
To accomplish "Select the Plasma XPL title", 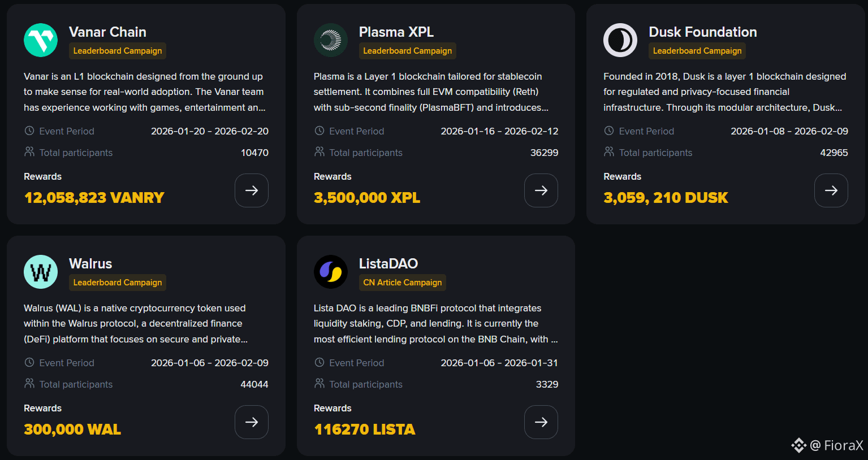I will tap(396, 32).
